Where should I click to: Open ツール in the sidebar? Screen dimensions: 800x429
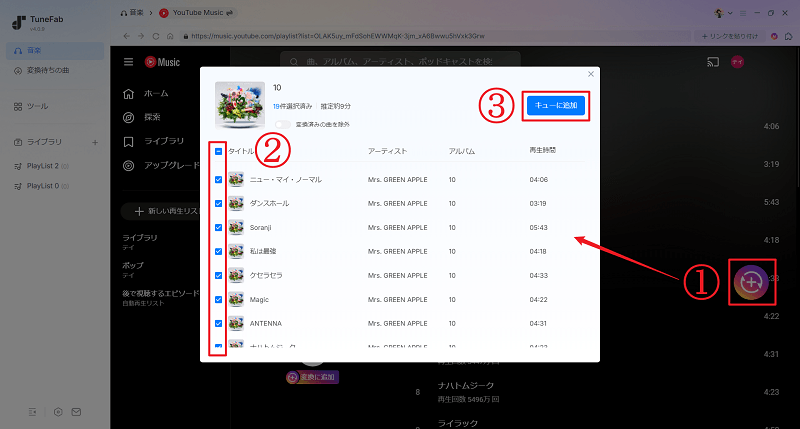click(x=55, y=106)
